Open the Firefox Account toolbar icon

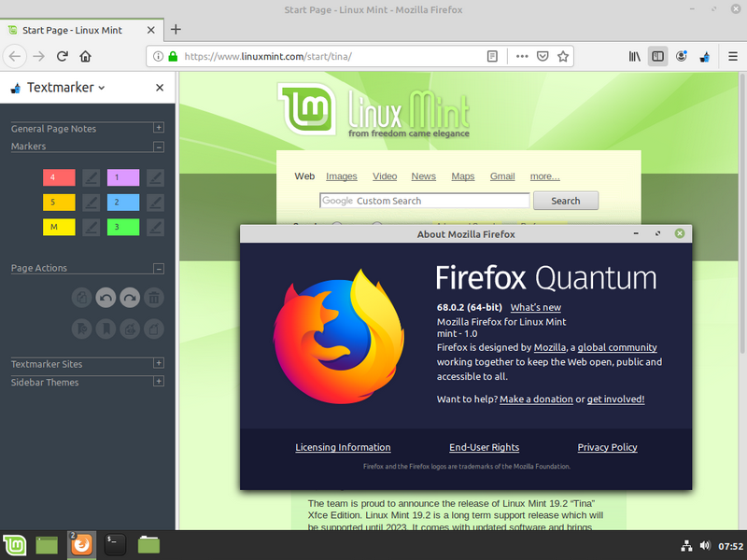click(682, 56)
